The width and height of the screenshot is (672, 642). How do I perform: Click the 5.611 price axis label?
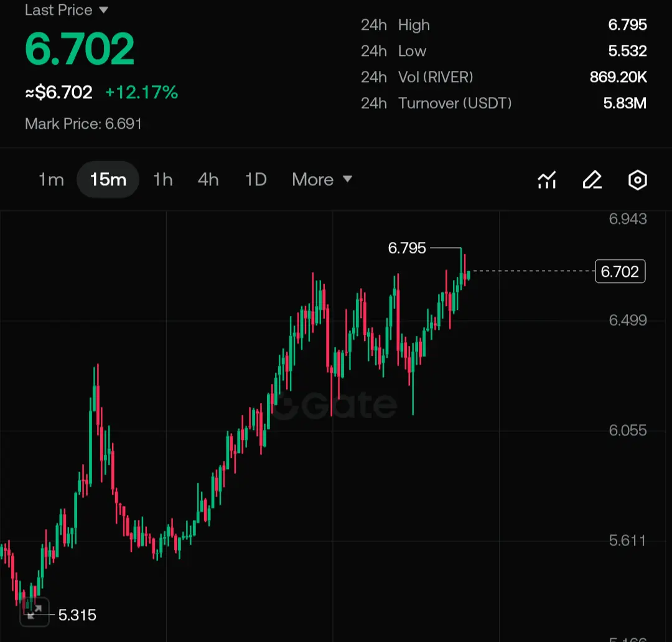tap(627, 541)
